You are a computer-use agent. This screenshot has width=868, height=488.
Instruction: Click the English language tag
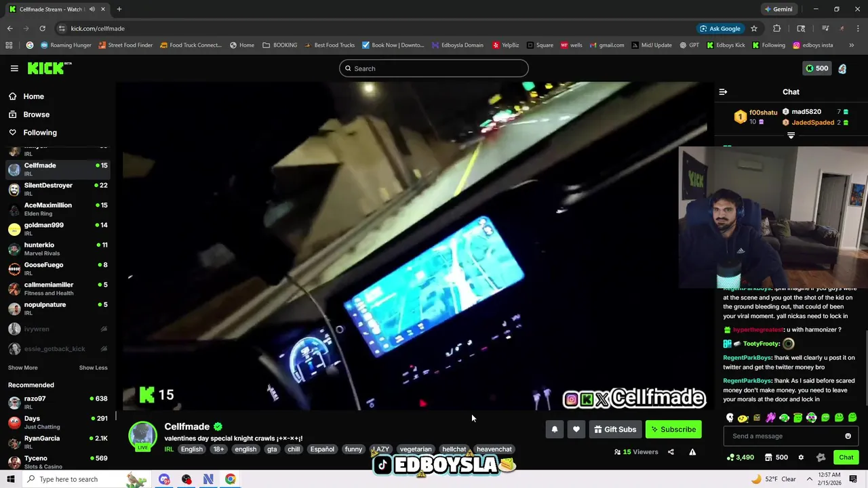pos(192,449)
